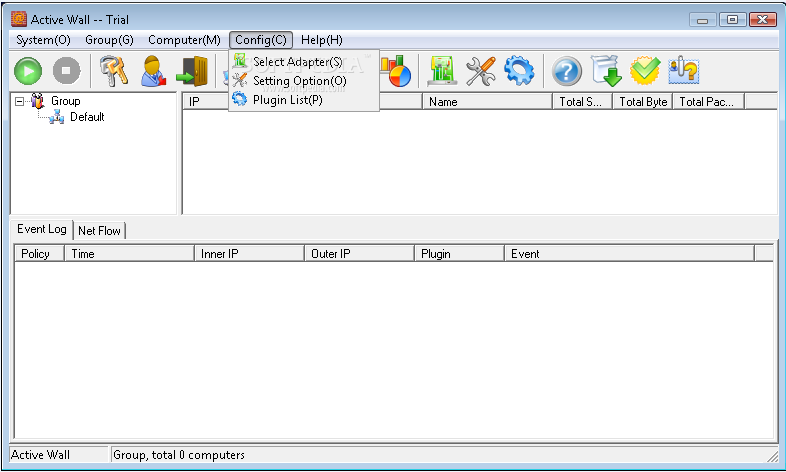The image size is (786, 472).
Task: Click the Event column header
Action: (x=630, y=254)
